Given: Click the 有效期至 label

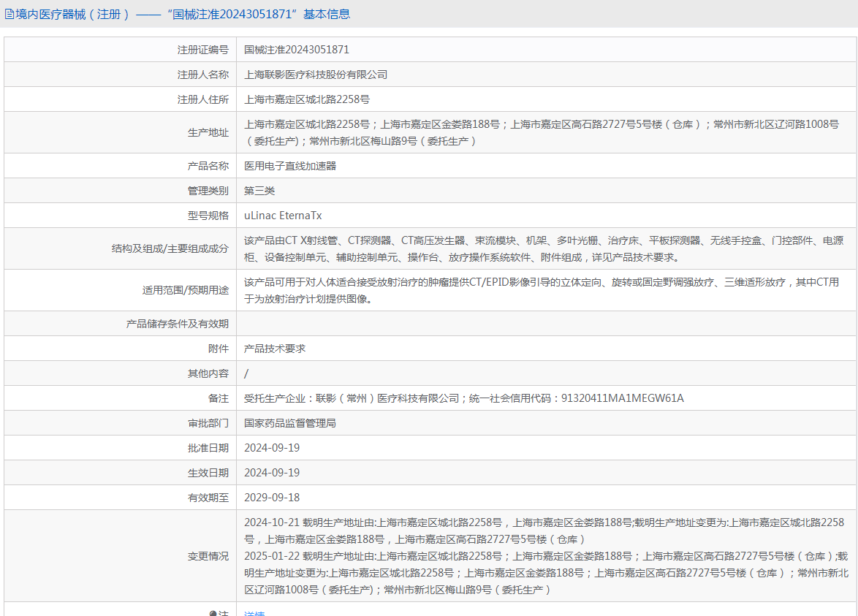Looking at the screenshot, I should pos(208,498).
